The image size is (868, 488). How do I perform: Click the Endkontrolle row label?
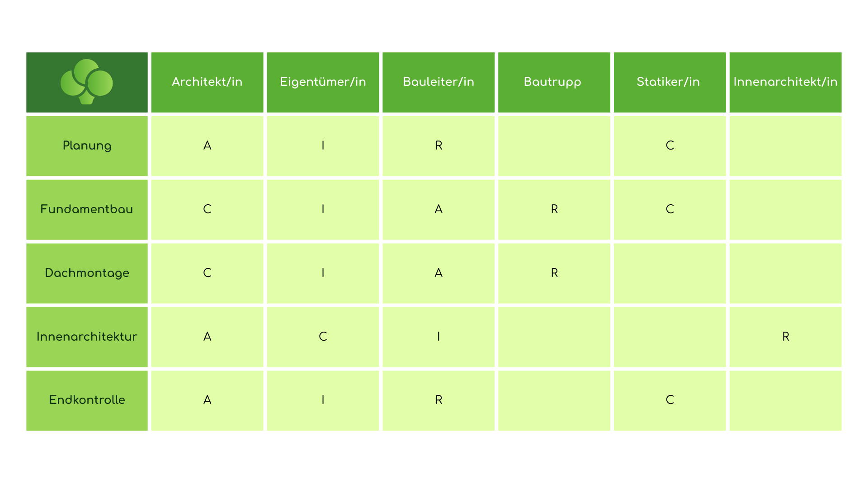[x=87, y=400]
